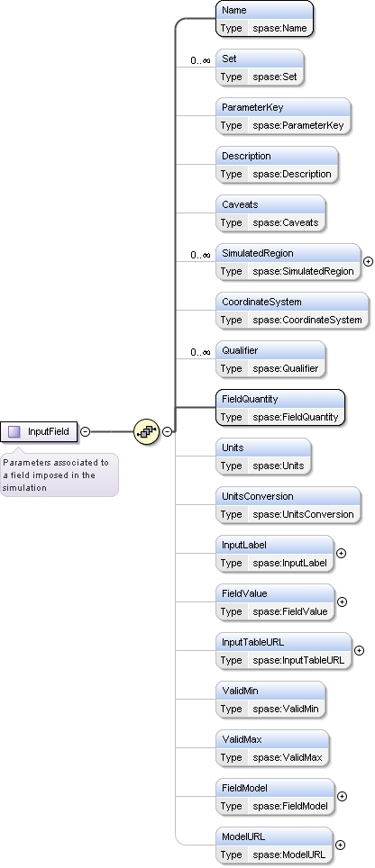375x868 pixels.
Task: Click the 0..∞ cardinality beside Qualifier
Action: pyautogui.click(x=200, y=353)
